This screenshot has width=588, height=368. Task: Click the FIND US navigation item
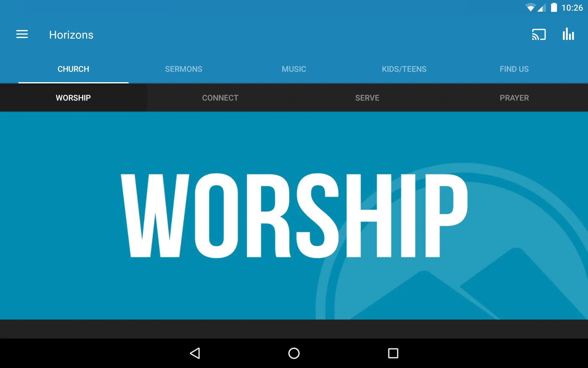514,69
